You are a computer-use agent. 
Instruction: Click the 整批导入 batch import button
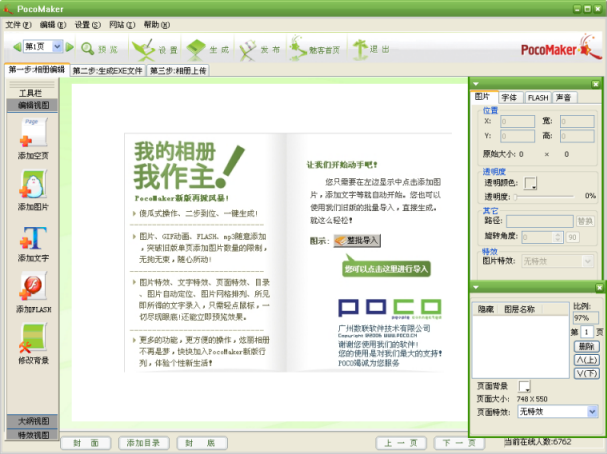(x=357, y=240)
